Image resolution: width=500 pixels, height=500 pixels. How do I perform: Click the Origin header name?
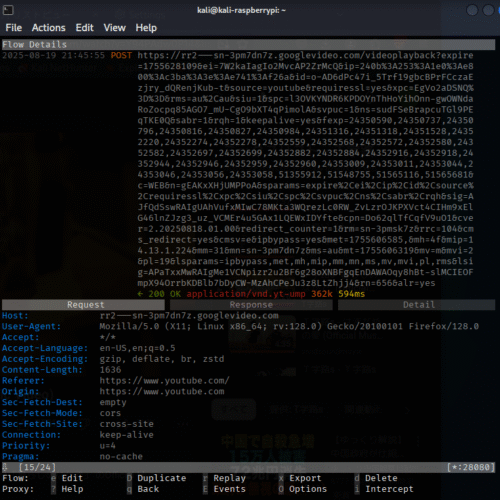point(20,391)
